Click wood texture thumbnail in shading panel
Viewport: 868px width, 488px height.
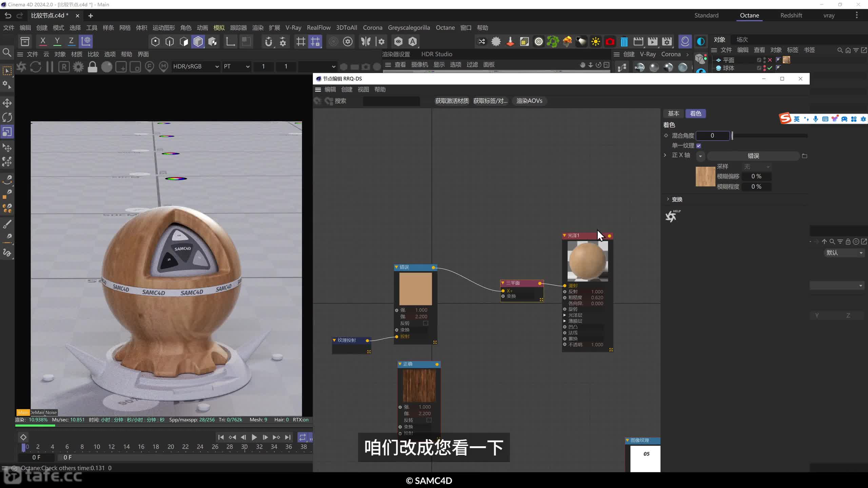[705, 177]
